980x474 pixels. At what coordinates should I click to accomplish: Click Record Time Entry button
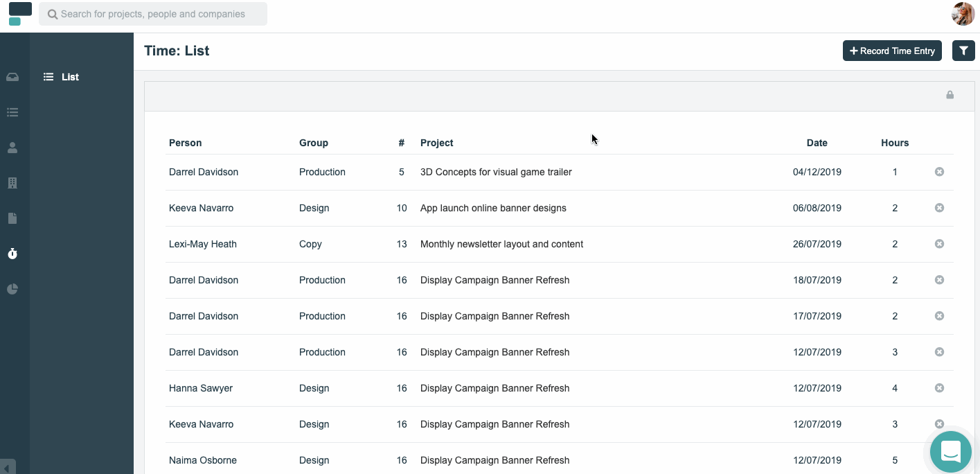tap(892, 51)
